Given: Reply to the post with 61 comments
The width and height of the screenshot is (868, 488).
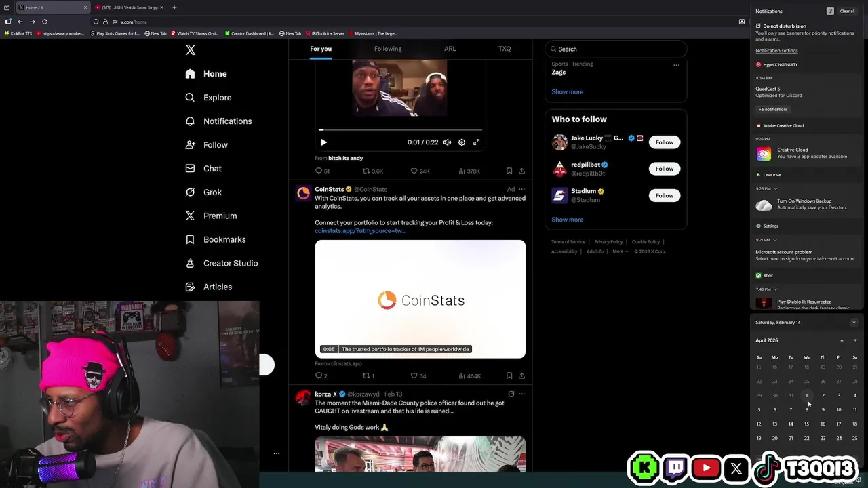Looking at the screenshot, I should (x=322, y=171).
